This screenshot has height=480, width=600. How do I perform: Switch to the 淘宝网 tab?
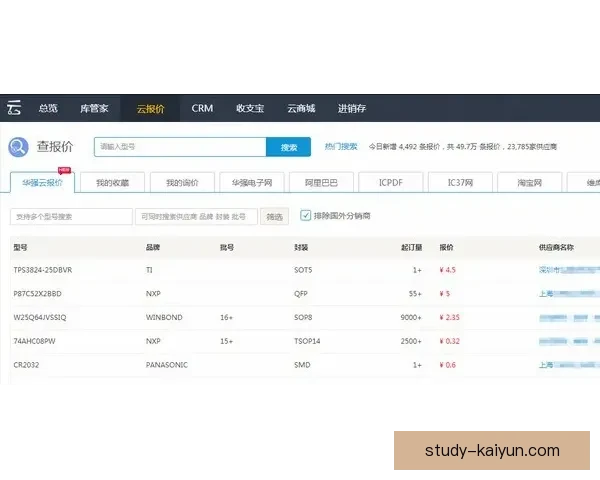tap(530, 183)
